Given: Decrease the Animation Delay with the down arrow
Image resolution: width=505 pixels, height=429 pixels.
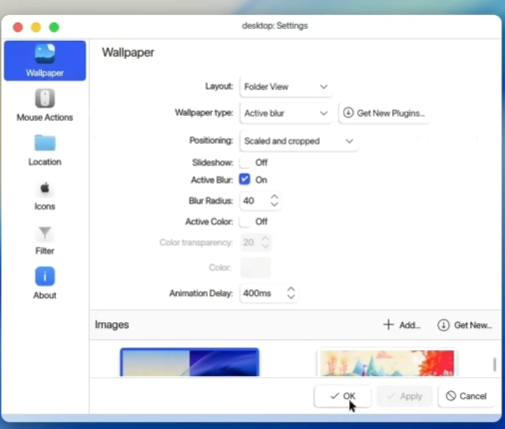Looking at the screenshot, I should [291, 297].
